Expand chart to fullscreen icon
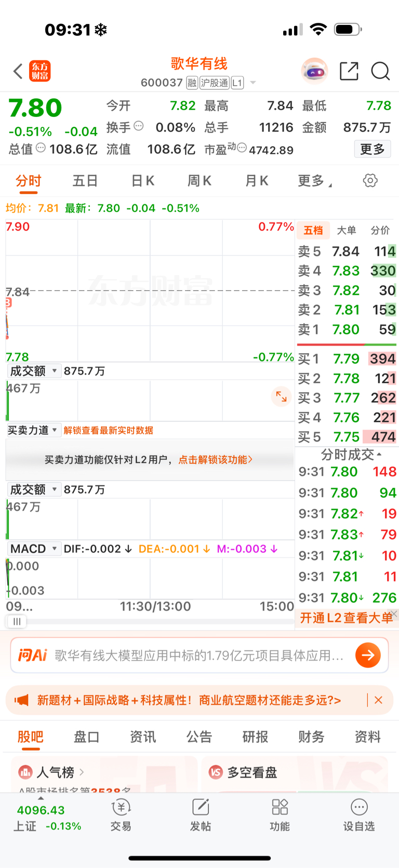The height and width of the screenshot is (868, 399). click(x=281, y=397)
